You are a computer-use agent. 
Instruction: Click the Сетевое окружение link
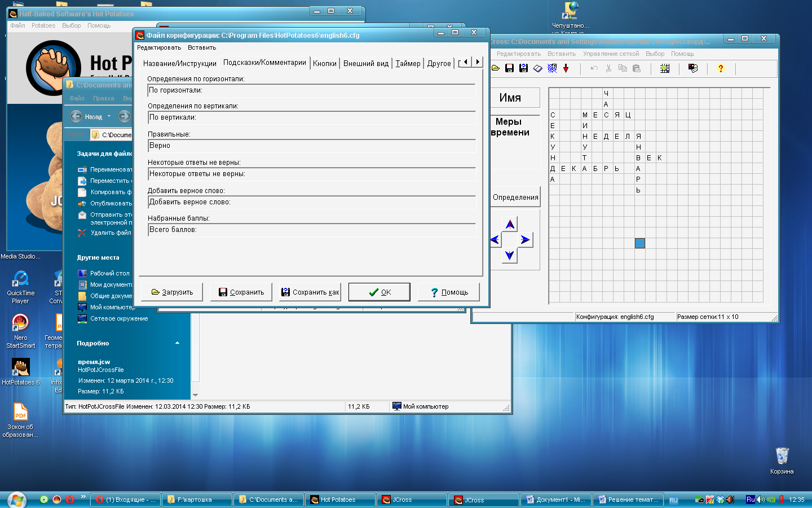pyautogui.click(x=119, y=318)
